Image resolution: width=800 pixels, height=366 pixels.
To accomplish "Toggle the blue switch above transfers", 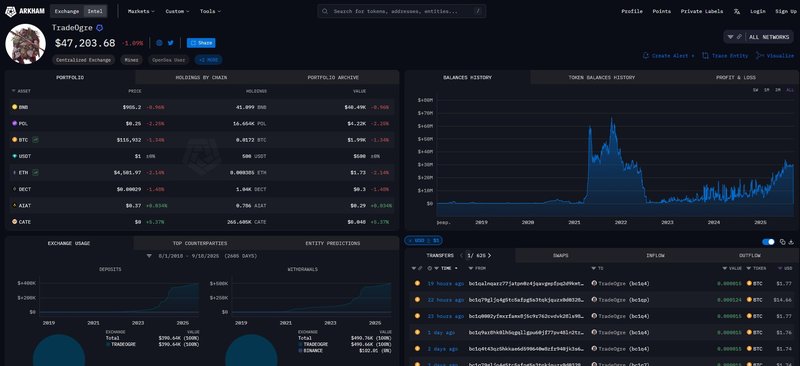I will [768, 241].
